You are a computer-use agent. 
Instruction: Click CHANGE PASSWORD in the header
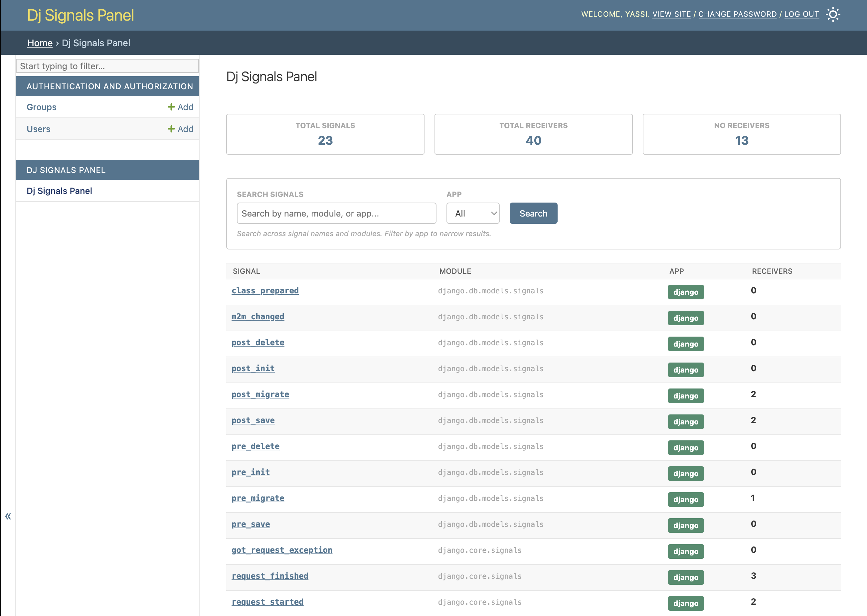tap(737, 14)
